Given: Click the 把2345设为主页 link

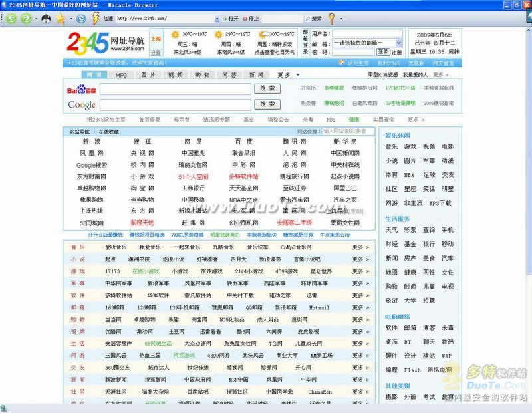Looking at the screenshot, I should point(106,120).
